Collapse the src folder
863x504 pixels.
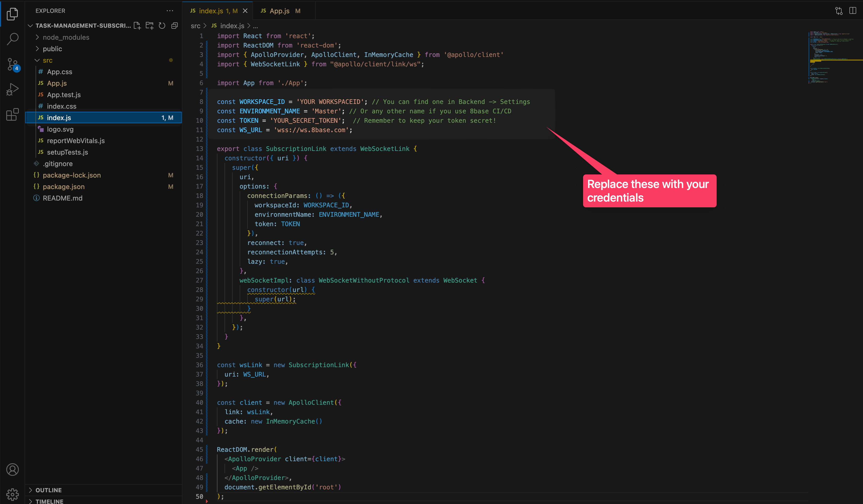click(48, 60)
